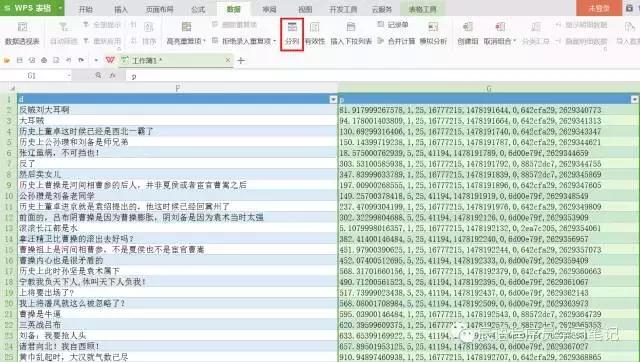Switch to the 开始 ribbon tab
This screenshot has height=362, width=640.
[x=85, y=9]
